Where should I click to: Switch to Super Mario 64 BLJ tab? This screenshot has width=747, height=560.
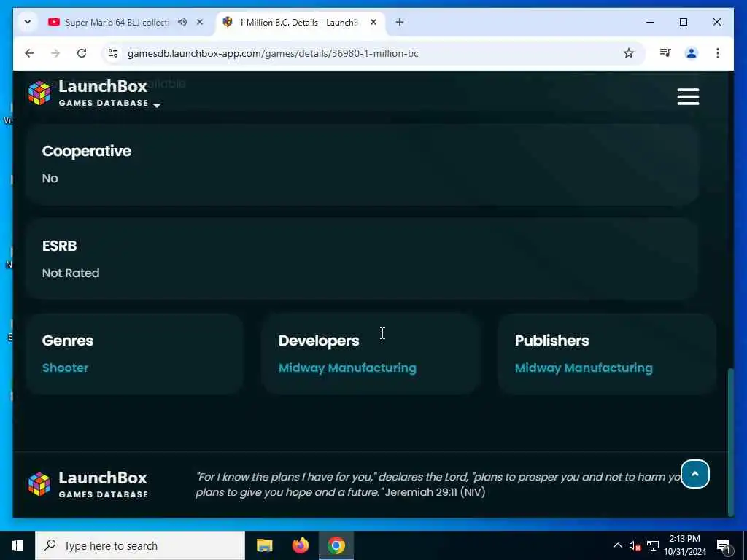pos(117,23)
